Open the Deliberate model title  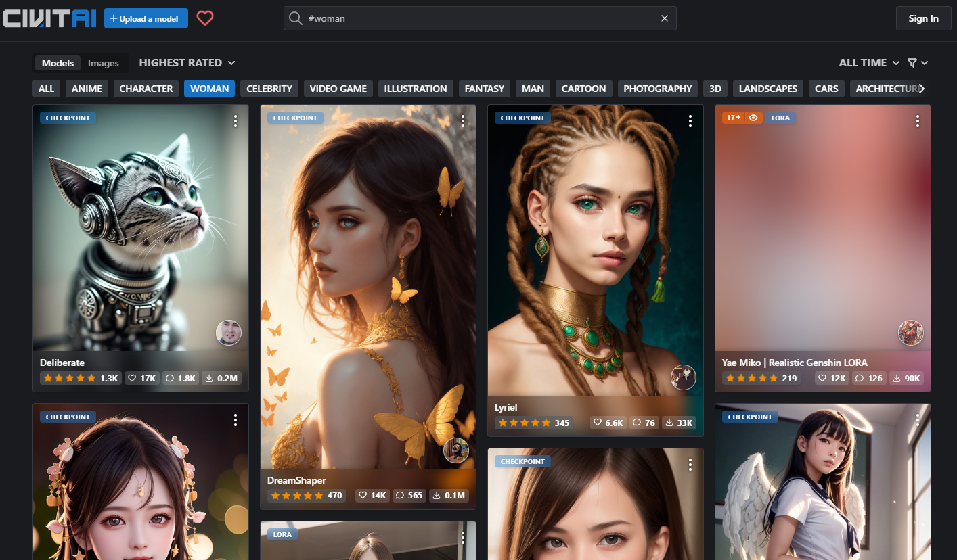coord(62,363)
